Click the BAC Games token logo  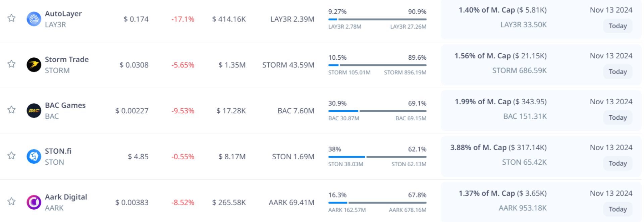[34, 111]
